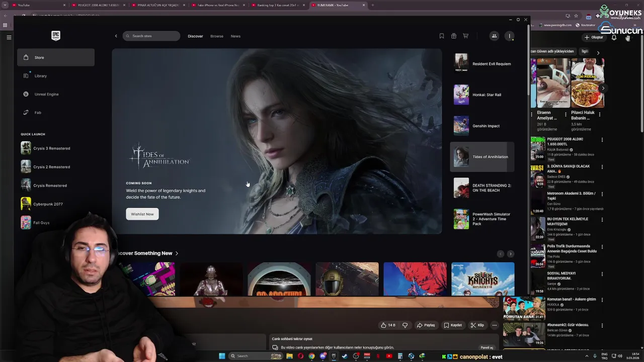Select DEATH STRANDING 2 in featured list
Viewport: 644px width, 362px height.
[x=482, y=188]
